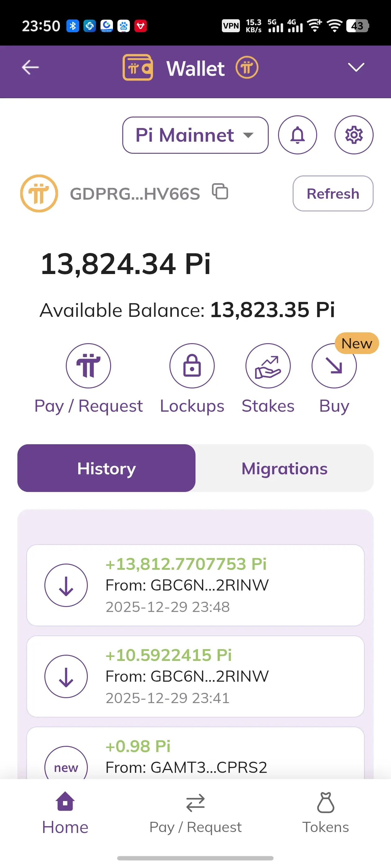Tap the New badge on Buy
Screen dimensions: 391x868
(357, 343)
